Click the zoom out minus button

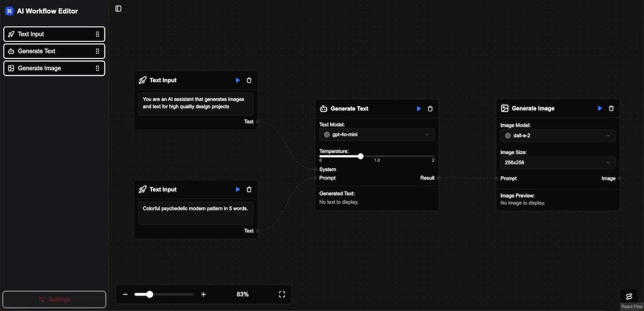click(x=125, y=294)
